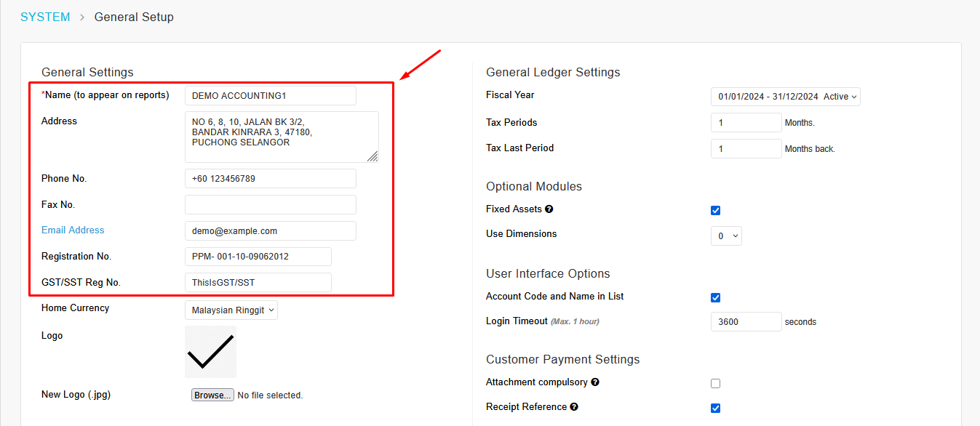Select the Login Timeout seconds field
Image resolution: width=980 pixels, height=426 pixels.
tap(746, 322)
